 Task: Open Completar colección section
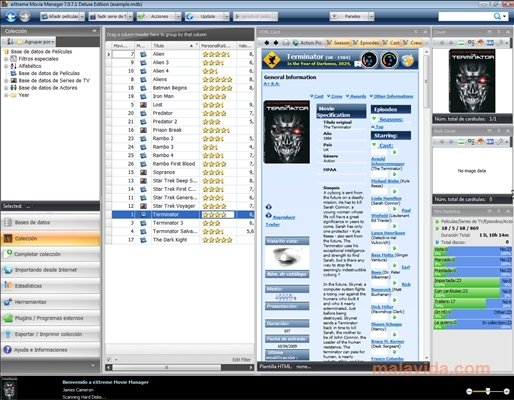pos(50,254)
